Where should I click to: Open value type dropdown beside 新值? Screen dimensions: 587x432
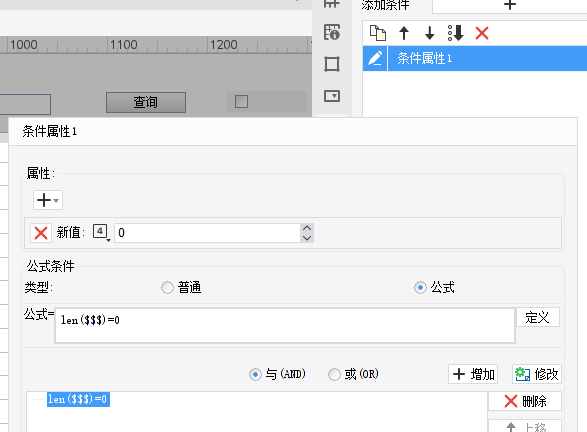(101, 232)
